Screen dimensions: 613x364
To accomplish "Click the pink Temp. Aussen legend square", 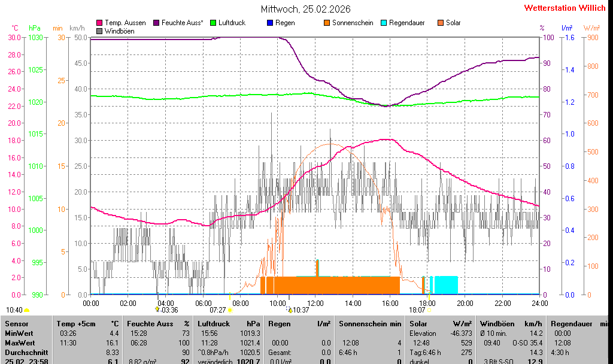I will [99, 23].
